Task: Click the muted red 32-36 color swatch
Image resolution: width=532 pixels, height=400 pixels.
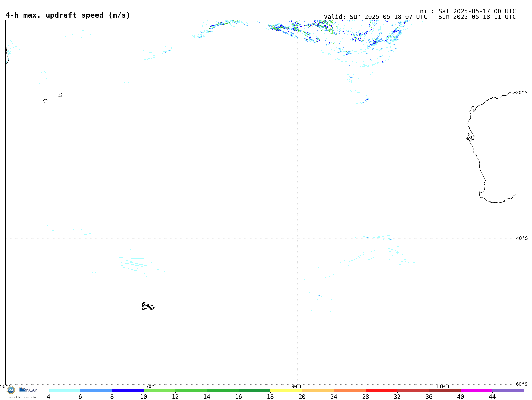Action: (413, 390)
